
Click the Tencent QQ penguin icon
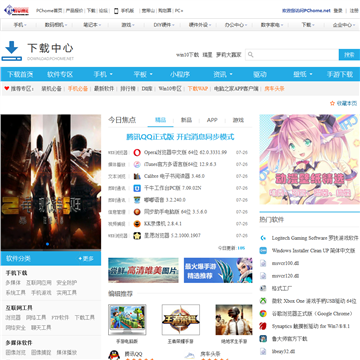[x=114, y=355]
